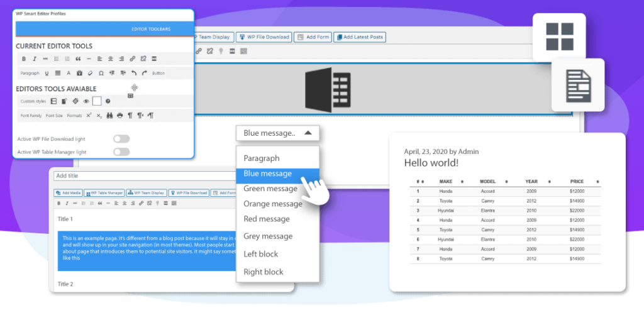The height and width of the screenshot is (320, 644).
Task: Click Bold icon in Current Editor Tools
Action: pyautogui.click(x=24, y=58)
